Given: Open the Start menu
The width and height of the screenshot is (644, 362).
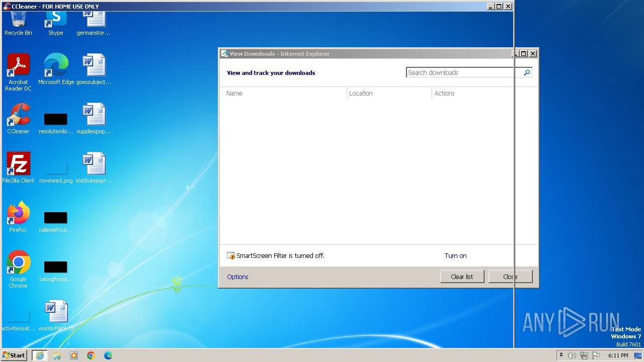Looking at the screenshot, I should click(x=14, y=355).
